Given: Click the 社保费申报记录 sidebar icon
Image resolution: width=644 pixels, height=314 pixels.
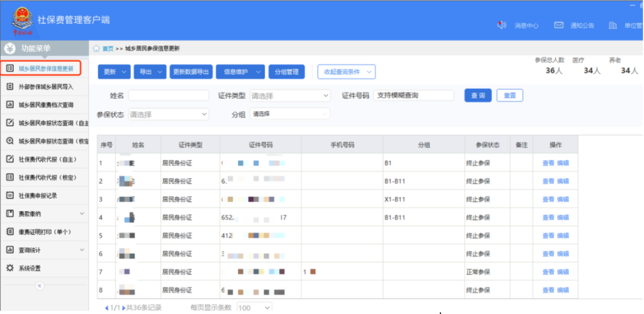Looking at the screenshot, I should point(10,195).
